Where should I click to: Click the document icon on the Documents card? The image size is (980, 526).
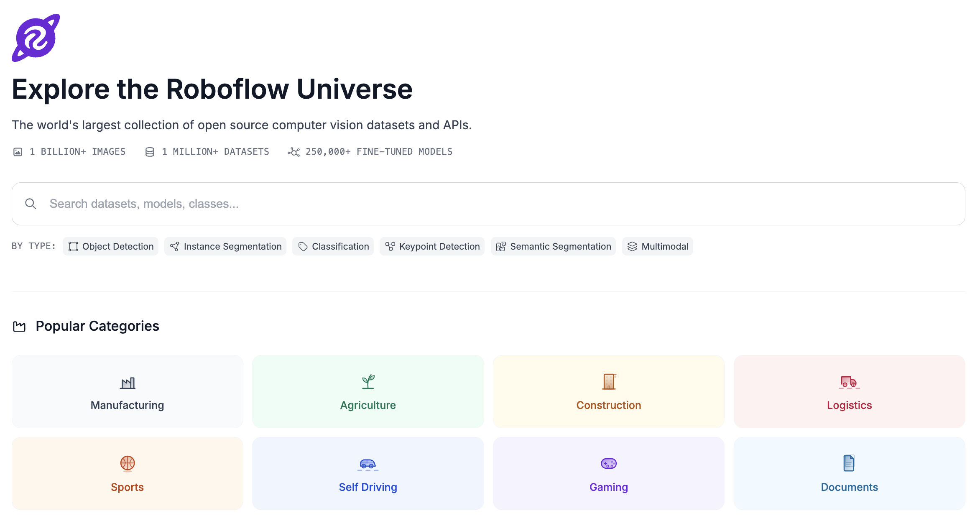[849, 463]
